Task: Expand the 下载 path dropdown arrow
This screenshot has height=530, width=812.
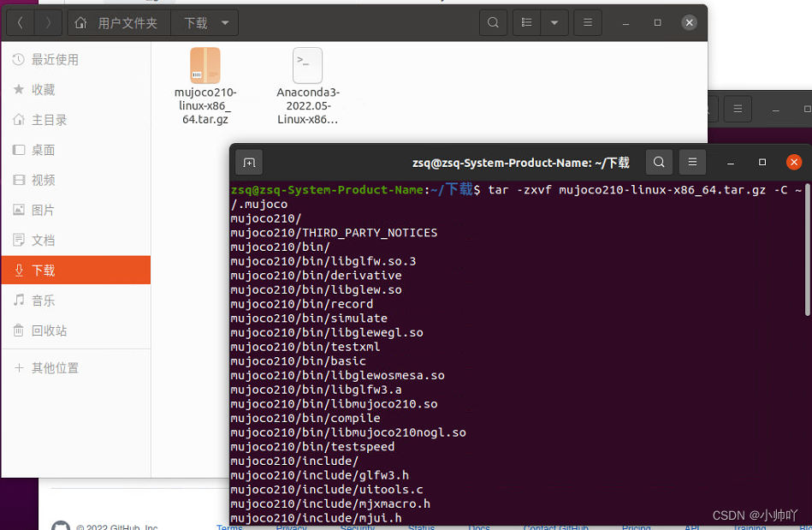Action: click(x=225, y=23)
